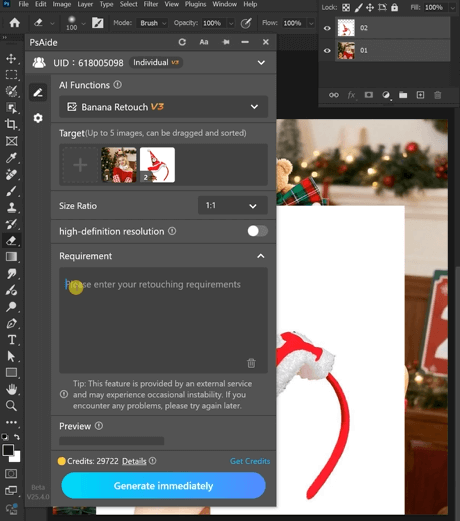Click the Add layer mask icon
This screenshot has height=521, width=460.
pyautogui.click(x=369, y=95)
